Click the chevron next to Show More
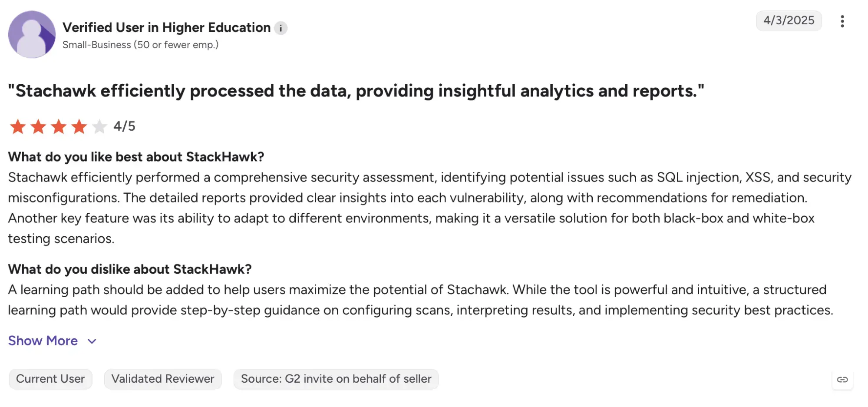 [92, 341]
